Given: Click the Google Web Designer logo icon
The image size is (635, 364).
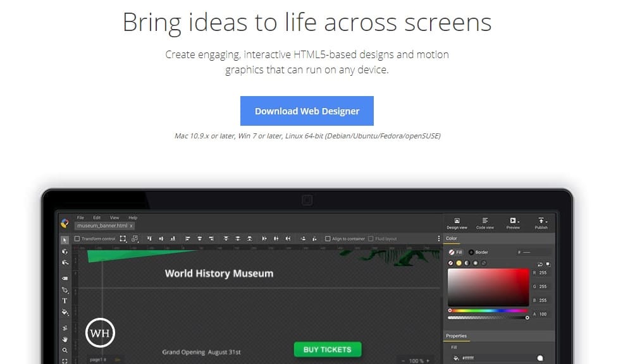Looking at the screenshot, I should (65, 223).
